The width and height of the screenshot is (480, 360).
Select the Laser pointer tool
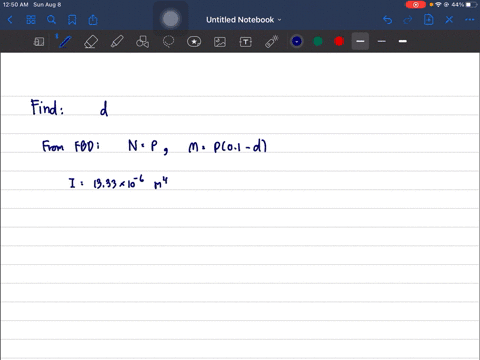(271, 42)
